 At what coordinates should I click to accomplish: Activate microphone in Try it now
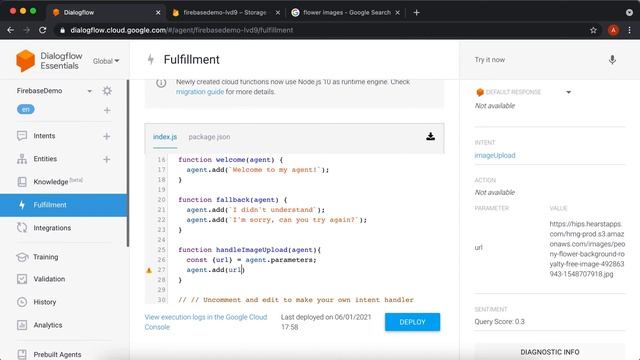(612, 60)
